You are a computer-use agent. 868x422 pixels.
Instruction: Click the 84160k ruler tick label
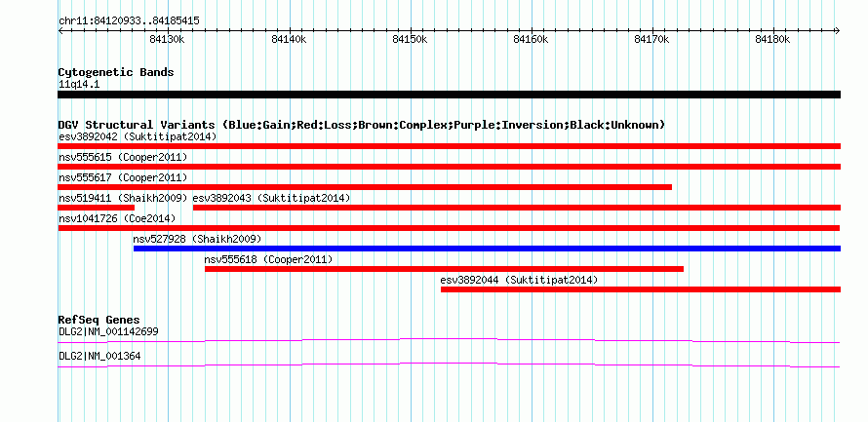coord(531,39)
